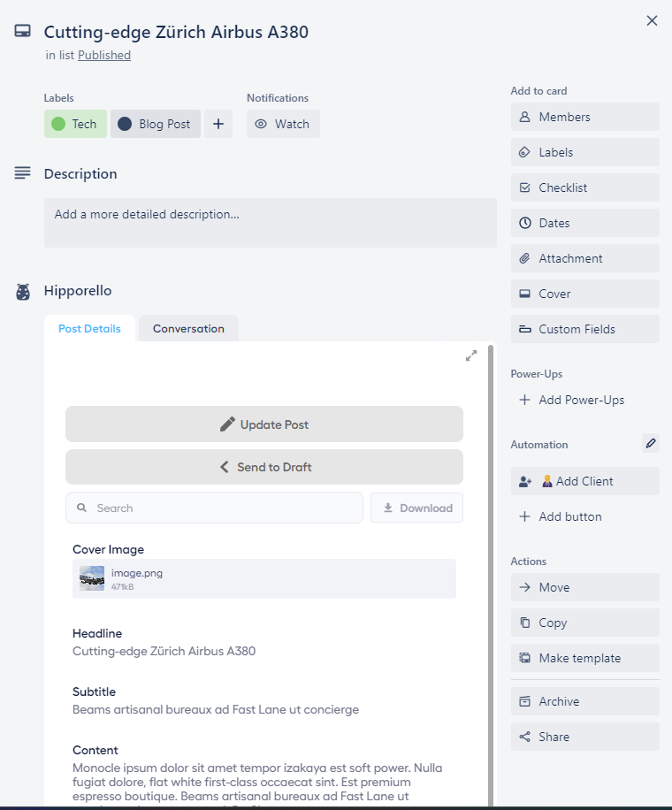The image size is (672, 810).
Task: Switch to the Conversation tab
Action: pos(187,328)
